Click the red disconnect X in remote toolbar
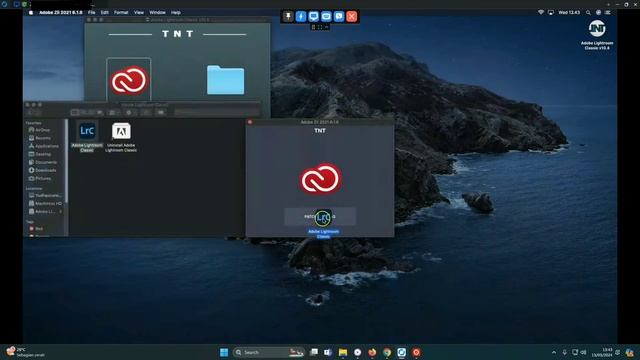Viewport: 640px width, 360px height. coord(351,16)
